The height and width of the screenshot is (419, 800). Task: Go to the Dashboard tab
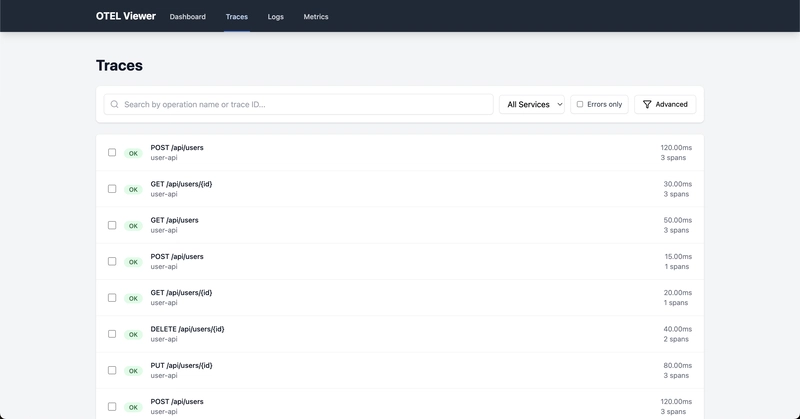pyautogui.click(x=188, y=17)
